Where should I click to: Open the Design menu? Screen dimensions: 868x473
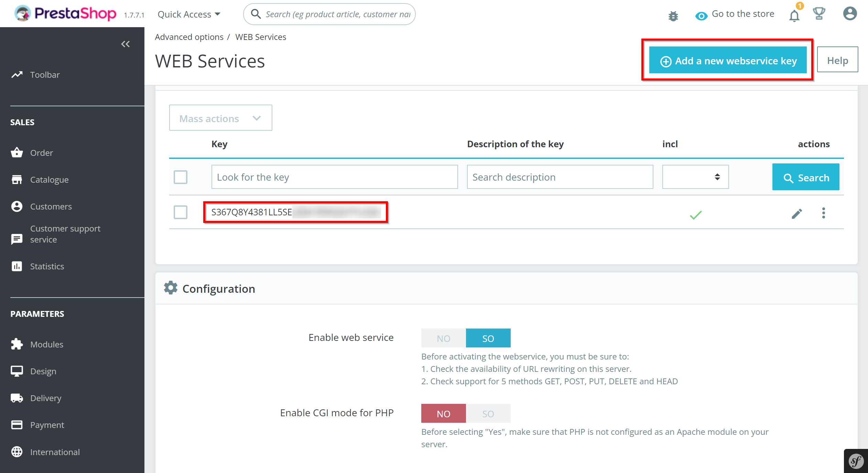pos(43,371)
